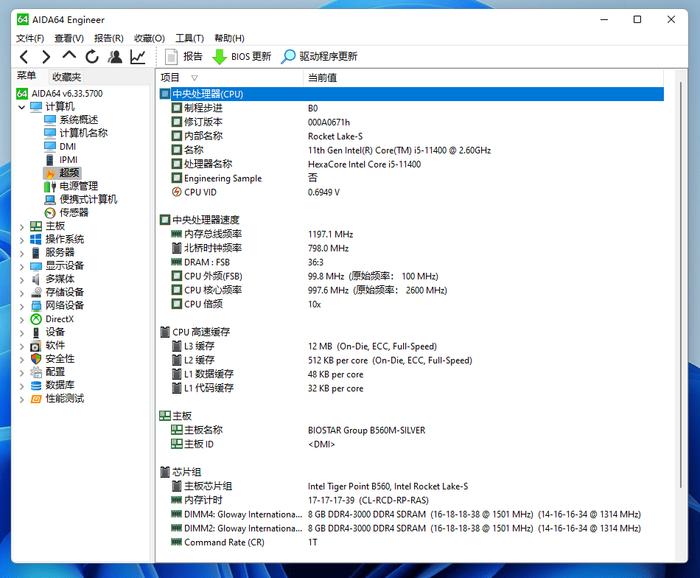The width and height of the screenshot is (700, 578).
Task: Select the DRAM : FSB row
Action: (411, 262)
